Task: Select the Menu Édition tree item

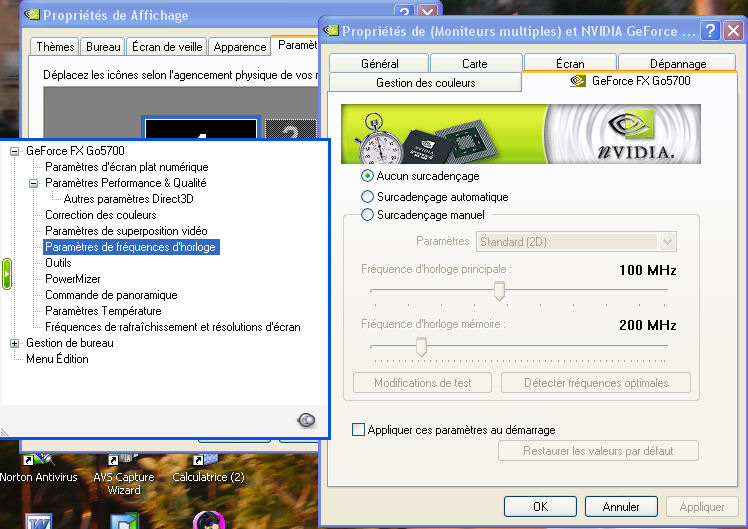Action: (57, 359)
